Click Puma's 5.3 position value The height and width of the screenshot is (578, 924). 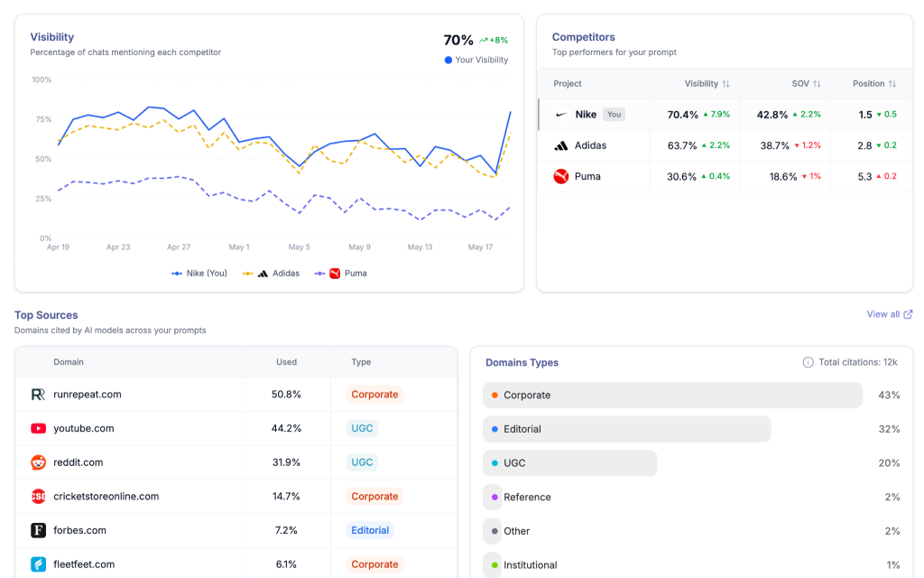click(x=865, y=176)
